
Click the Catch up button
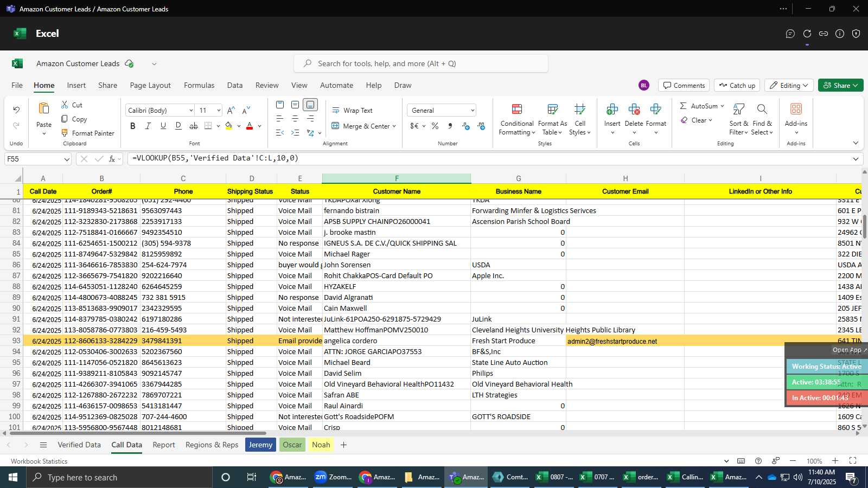click(x=737, y=85)
